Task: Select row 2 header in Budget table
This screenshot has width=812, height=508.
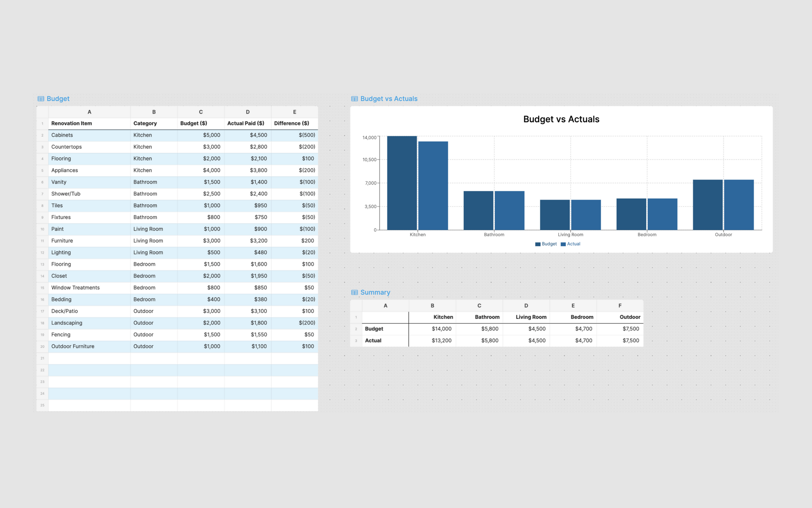Action: coord(42,135)
